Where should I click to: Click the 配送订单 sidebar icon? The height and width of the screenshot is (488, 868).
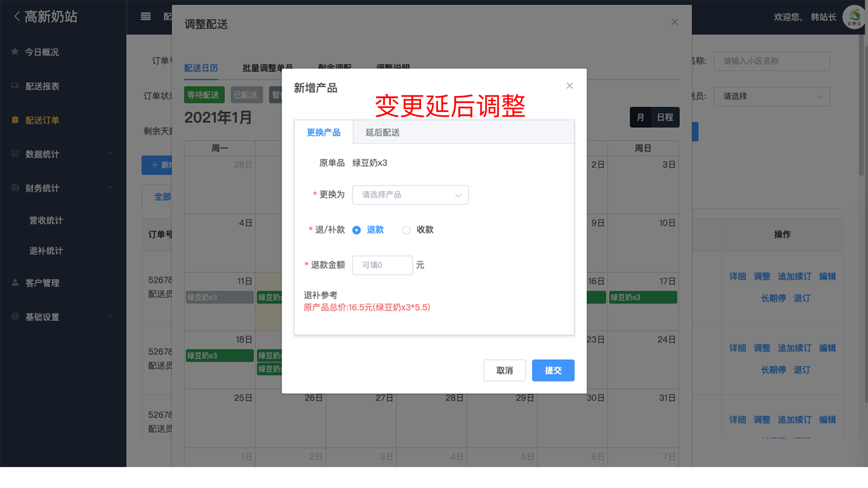point(15,120)
